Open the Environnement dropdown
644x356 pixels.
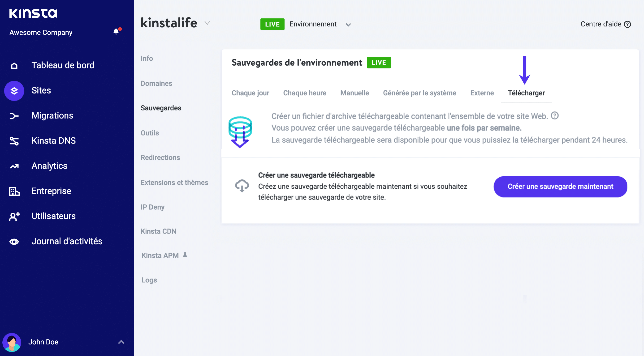[348, 25]
